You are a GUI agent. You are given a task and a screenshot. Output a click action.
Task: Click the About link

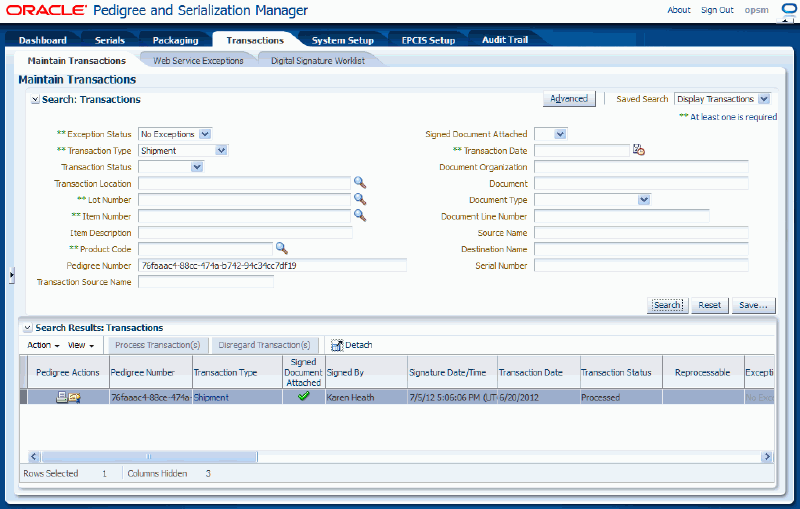coord(679,10)
